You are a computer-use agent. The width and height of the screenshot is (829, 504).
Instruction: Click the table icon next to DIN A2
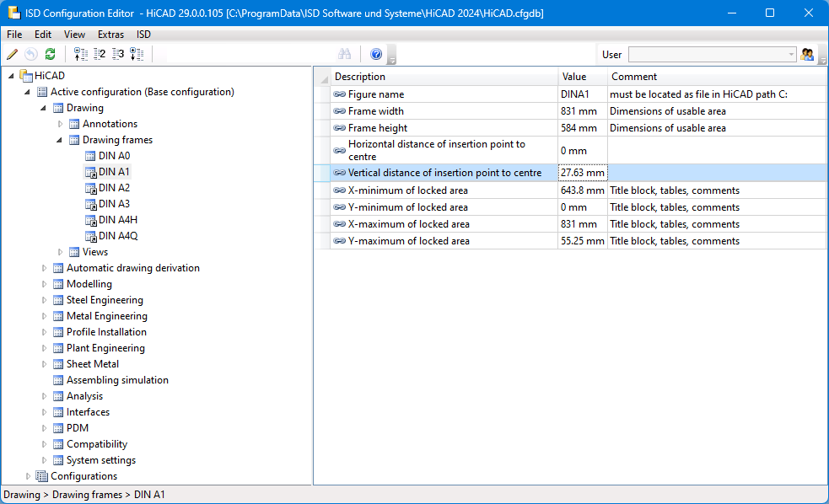90,188
